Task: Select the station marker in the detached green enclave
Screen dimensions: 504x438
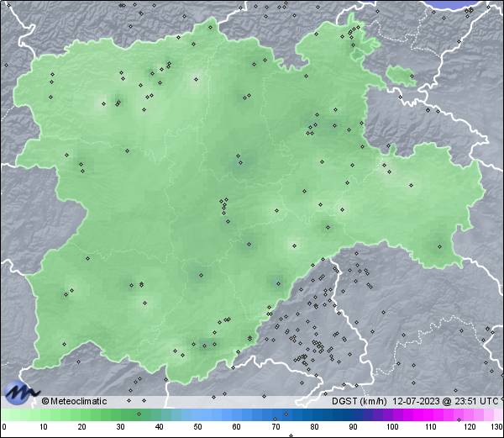Action: coord(412,77)
